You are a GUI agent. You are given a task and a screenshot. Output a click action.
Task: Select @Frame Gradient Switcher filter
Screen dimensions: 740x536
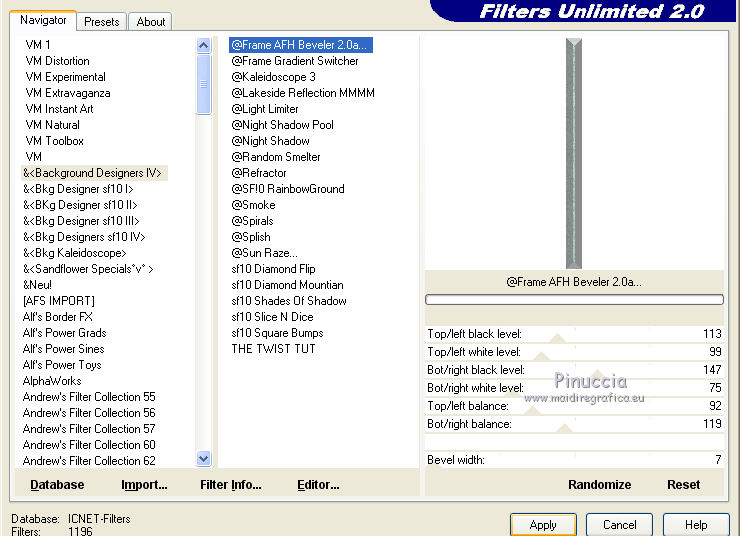pos(295,61)
